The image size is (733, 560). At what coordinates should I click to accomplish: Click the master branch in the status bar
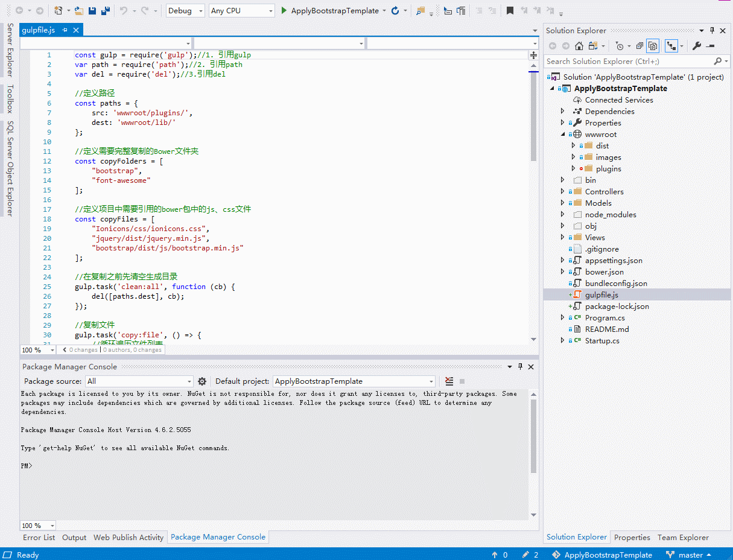(x=690, y=555)
